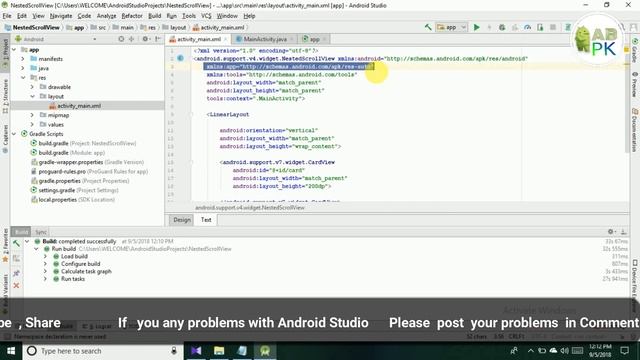
Task: Click build panel hammer rebuild icon
Action: click(16, 244)
